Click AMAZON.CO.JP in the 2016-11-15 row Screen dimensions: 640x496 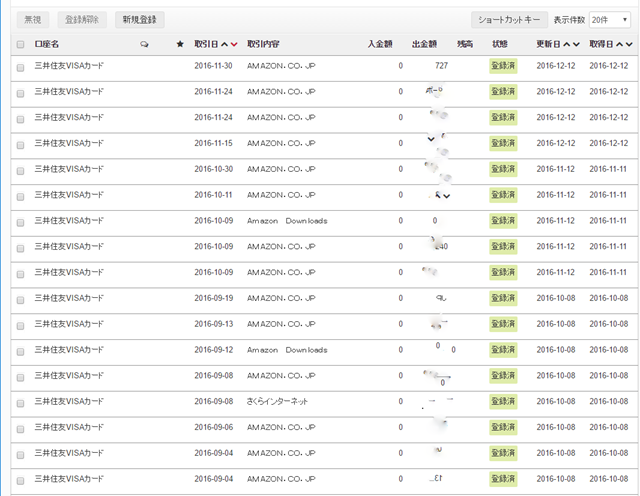(x=281, y=143)
